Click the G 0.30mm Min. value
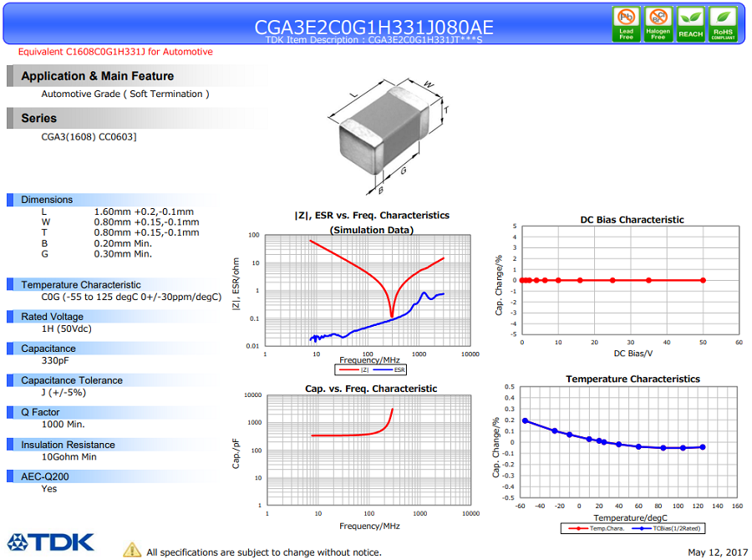This screenshot has height=560, width=752. coord(123,254)
